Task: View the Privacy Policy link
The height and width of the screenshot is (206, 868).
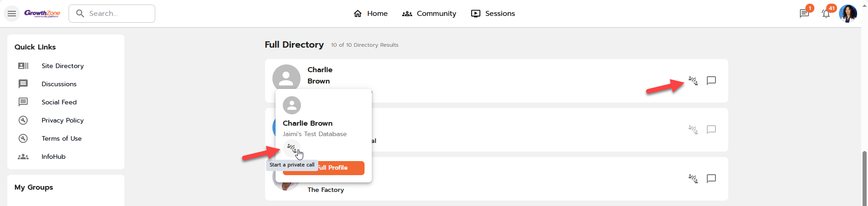Action: coord(63,120)
